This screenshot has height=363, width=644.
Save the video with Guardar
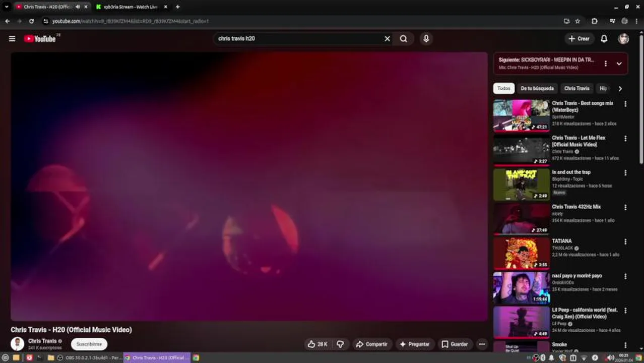455,344
